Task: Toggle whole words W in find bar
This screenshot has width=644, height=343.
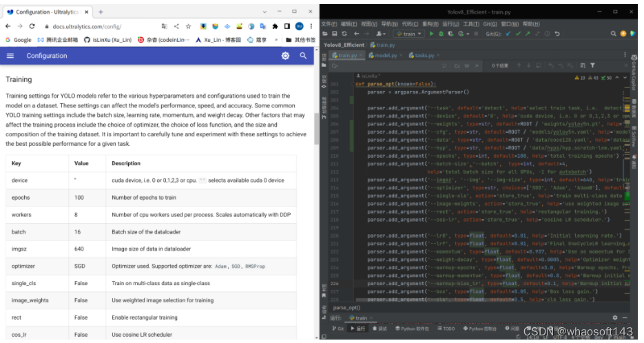Action: coord(467,65)
